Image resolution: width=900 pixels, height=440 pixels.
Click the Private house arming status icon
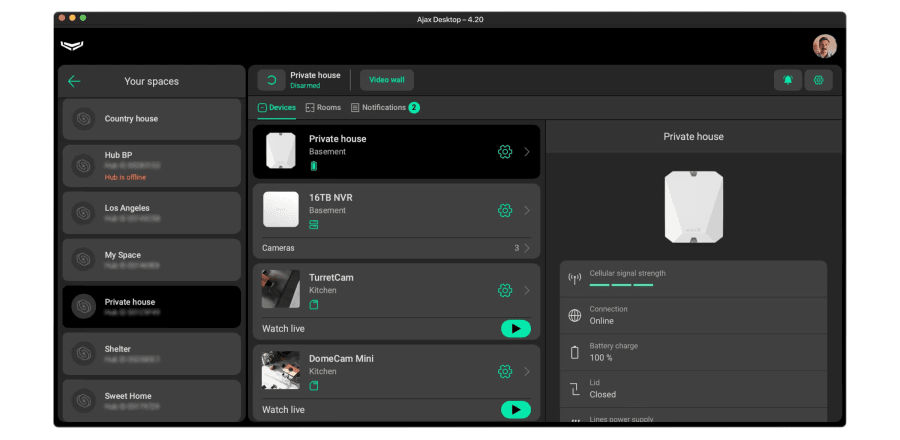(271, 80)
